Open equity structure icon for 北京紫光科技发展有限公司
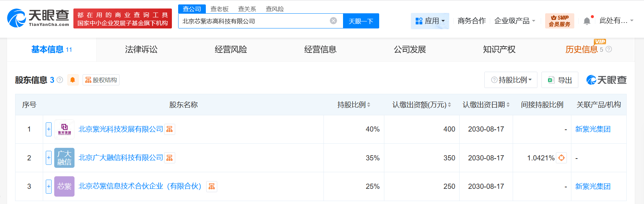The image size is (644, 204). [170, 129]
